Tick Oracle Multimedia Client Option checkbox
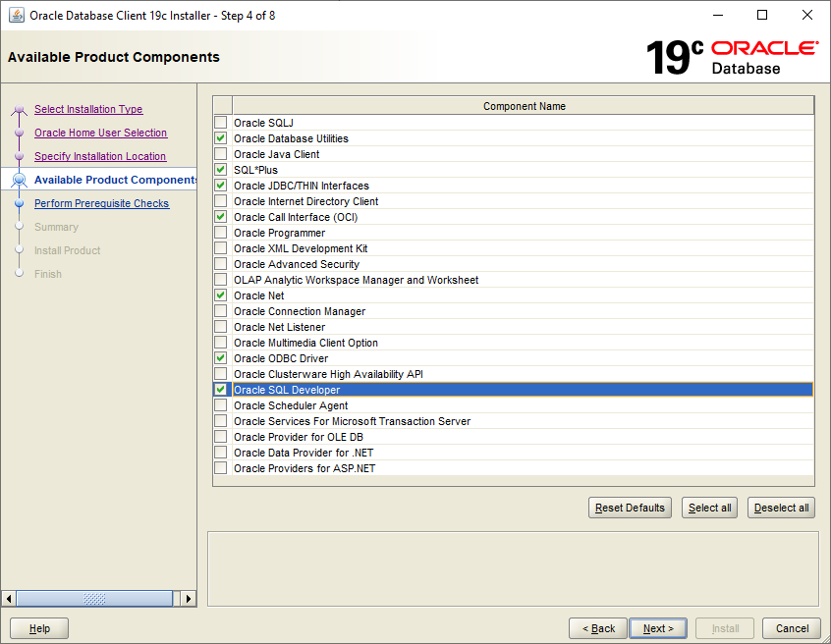 [x=220, y=343]
